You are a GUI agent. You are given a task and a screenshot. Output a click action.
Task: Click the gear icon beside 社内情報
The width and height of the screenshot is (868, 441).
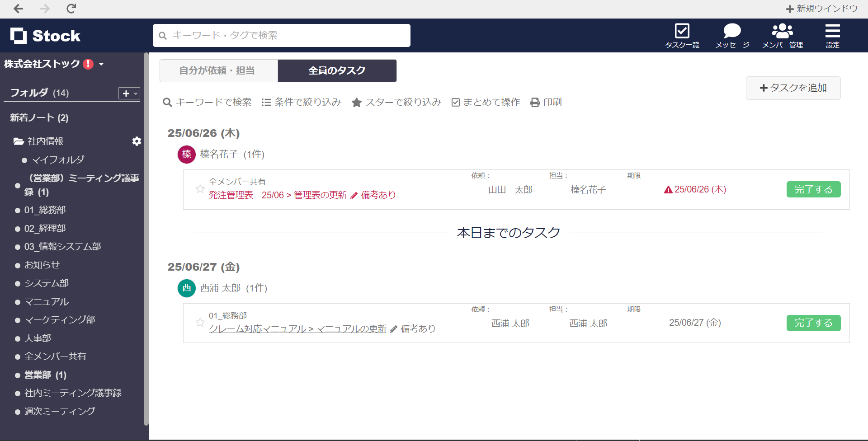tap(137, 141)
